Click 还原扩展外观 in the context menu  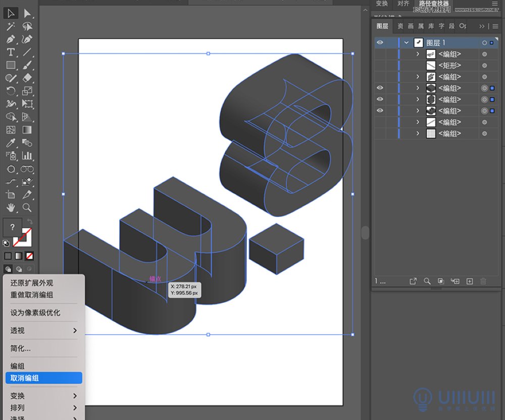point(32,283)
